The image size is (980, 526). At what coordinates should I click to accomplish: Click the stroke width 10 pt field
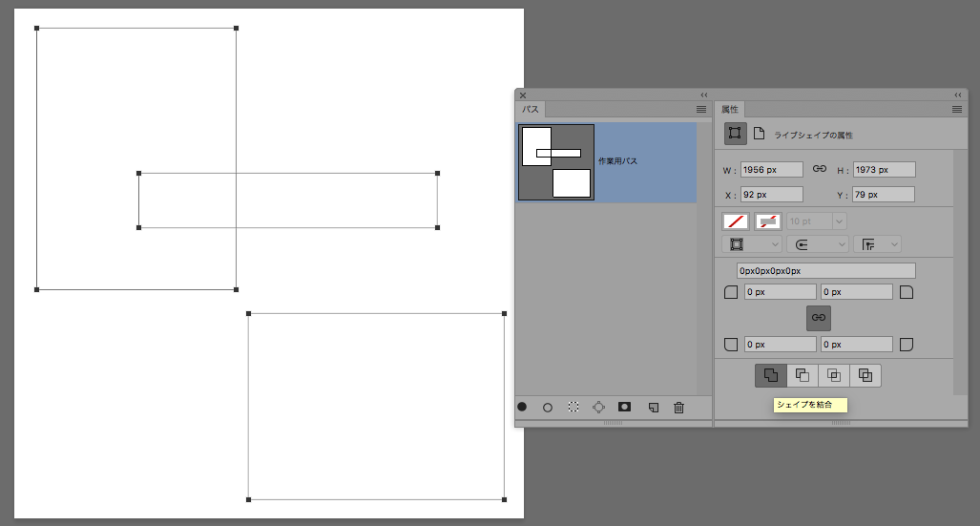809,221
